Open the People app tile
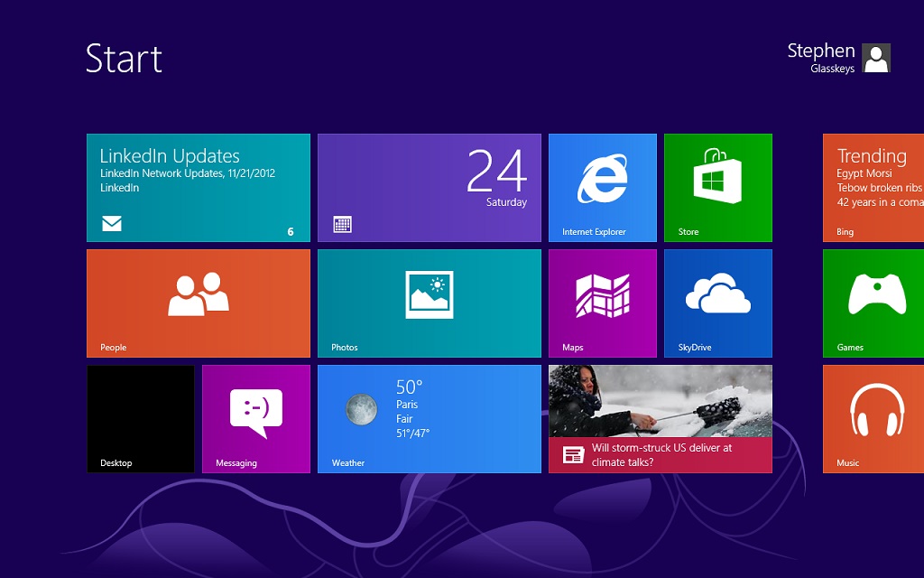The image size is (924, 578). [x=198, y=303]
